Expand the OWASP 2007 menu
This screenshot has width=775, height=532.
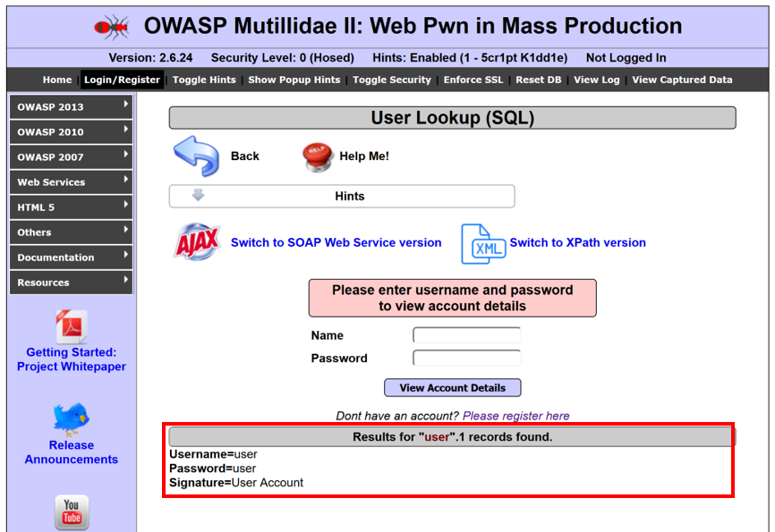[72, 157]
